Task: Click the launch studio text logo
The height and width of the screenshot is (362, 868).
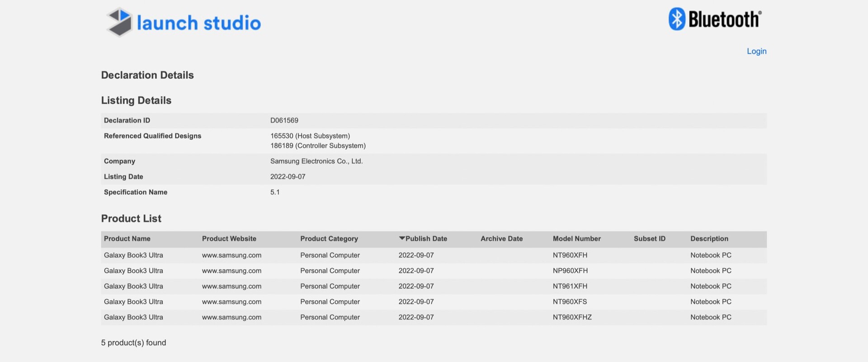Action: (198, 23)
